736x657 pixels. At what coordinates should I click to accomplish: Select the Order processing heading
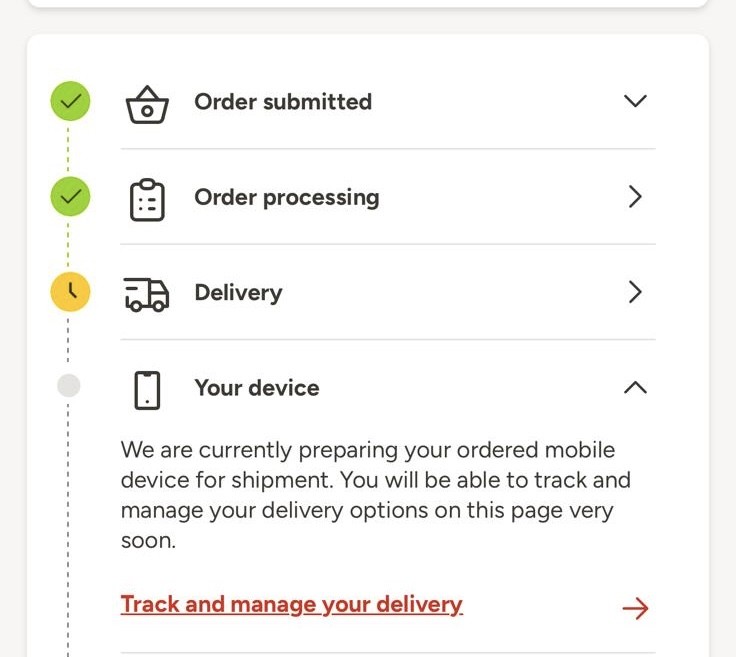click(x=287, y=197)
